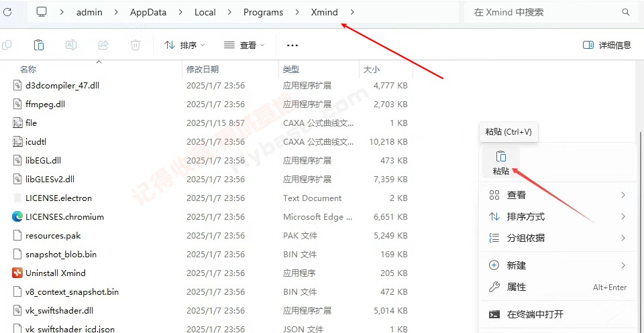
Task: Open the 排序方式 context menu entry
Action: point(557,216)
